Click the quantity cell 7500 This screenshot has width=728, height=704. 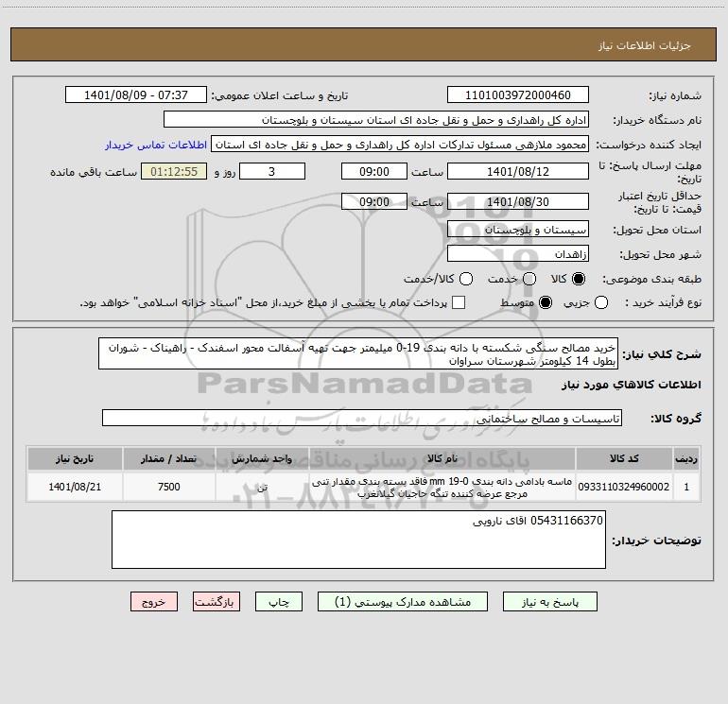[169, 487]
